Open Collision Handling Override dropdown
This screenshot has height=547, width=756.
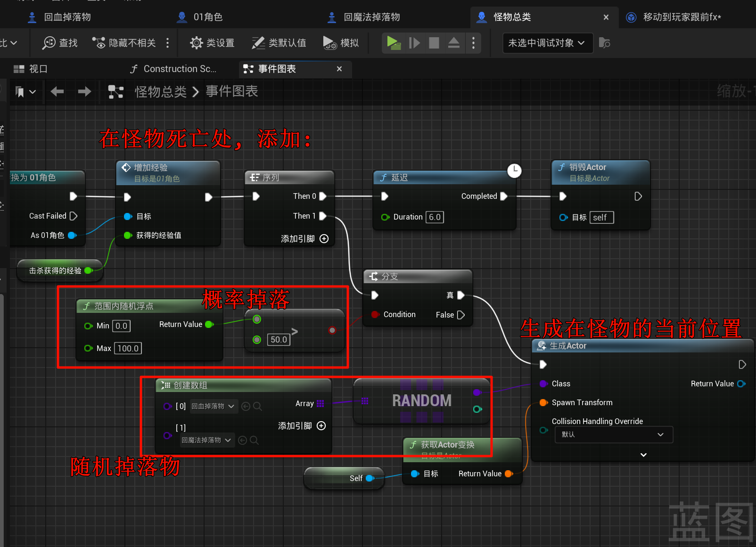click(x=614, y=434)
